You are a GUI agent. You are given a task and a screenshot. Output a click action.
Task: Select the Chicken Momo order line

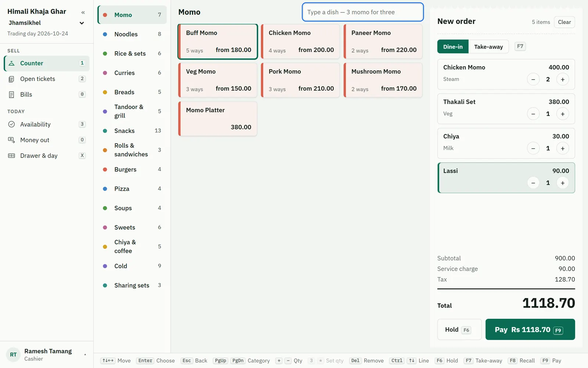coord(506,74)
